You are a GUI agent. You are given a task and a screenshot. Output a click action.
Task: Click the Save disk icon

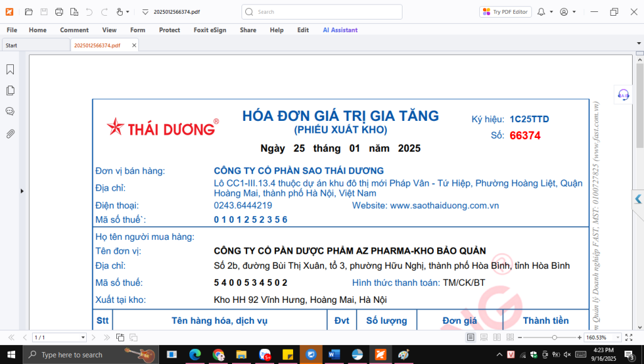coord(44,12)
